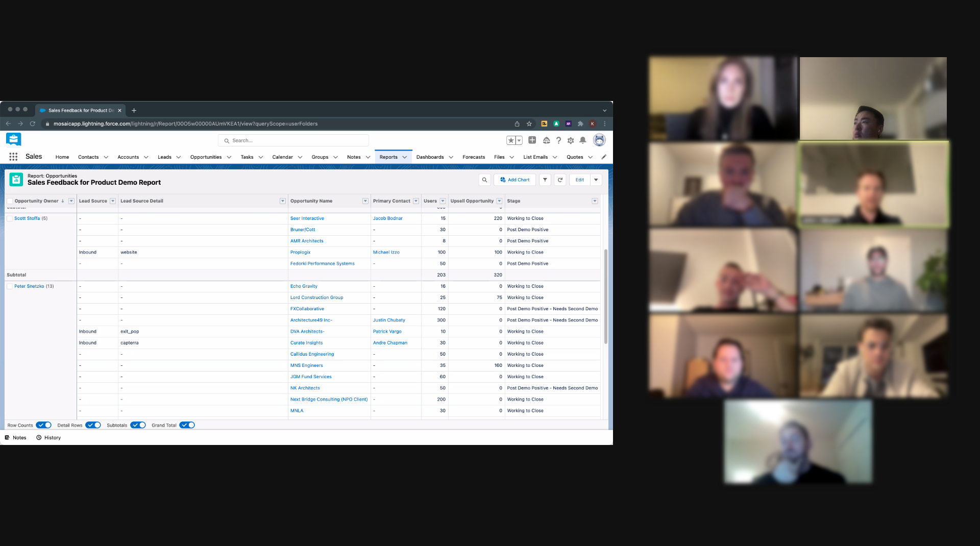
Task: Check the Scott Stoffa group checkbox
Action: point(9,218)
